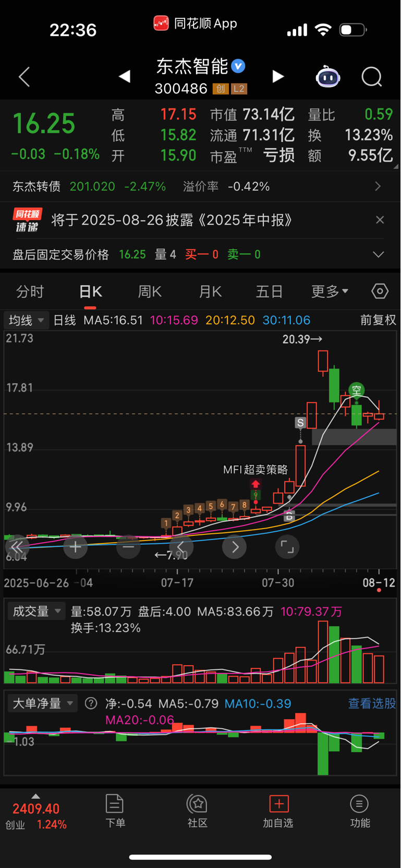Tap the numbered 8 sequence marker

(x=244, y=505)
